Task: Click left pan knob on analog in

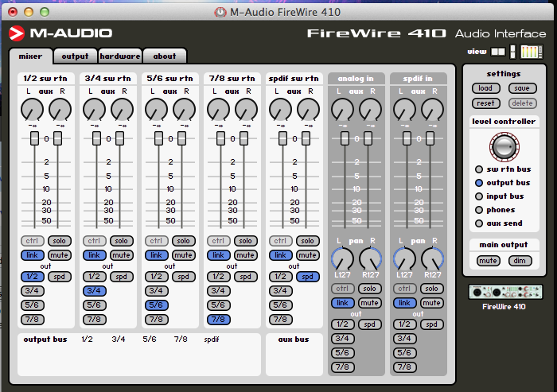Action: (x=343, y=258)
